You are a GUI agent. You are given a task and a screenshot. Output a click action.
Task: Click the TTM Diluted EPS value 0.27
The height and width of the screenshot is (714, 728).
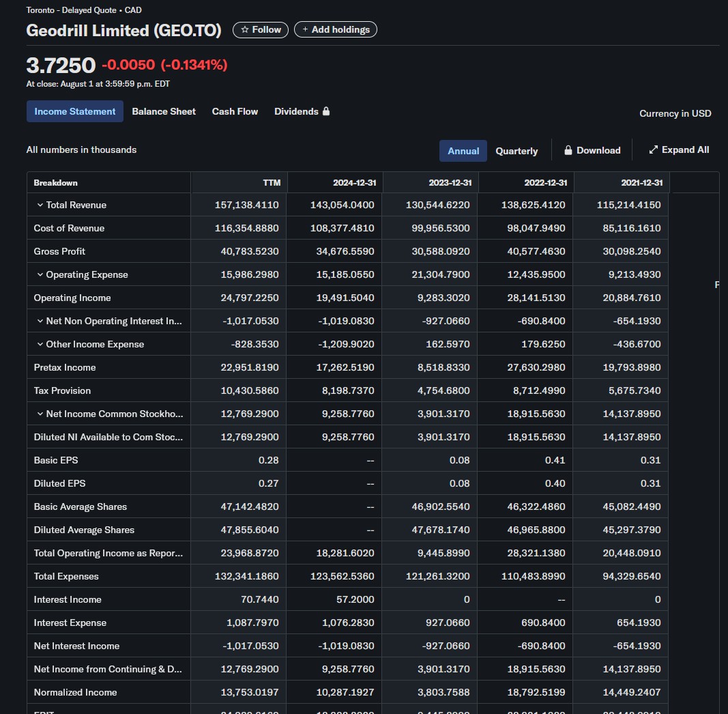(x=269, y=483)
